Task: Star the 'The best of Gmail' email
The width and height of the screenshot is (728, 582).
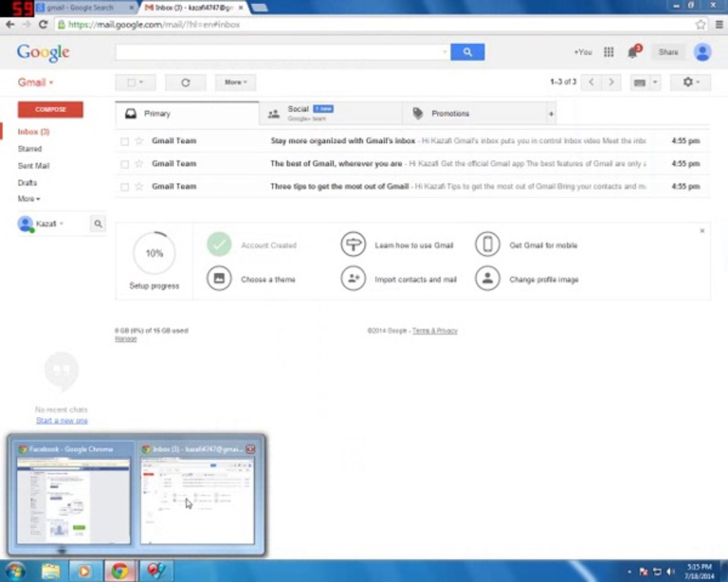Action: pos(139,163)
